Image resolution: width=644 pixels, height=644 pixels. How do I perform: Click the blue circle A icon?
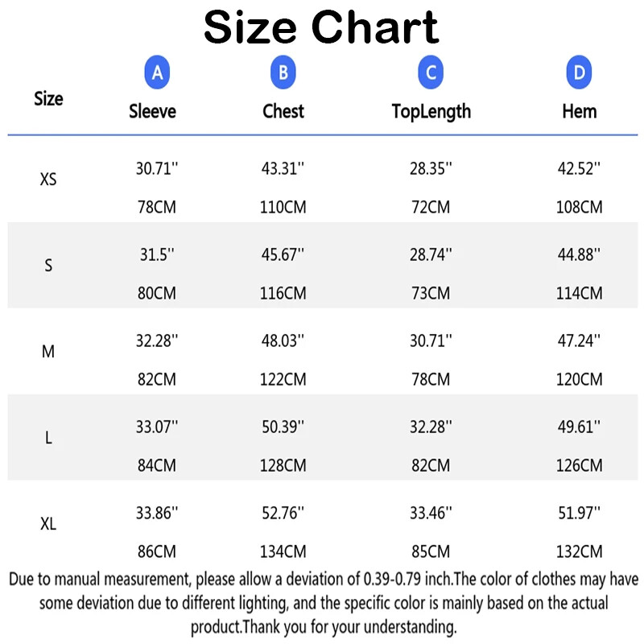tap(158, 73)
